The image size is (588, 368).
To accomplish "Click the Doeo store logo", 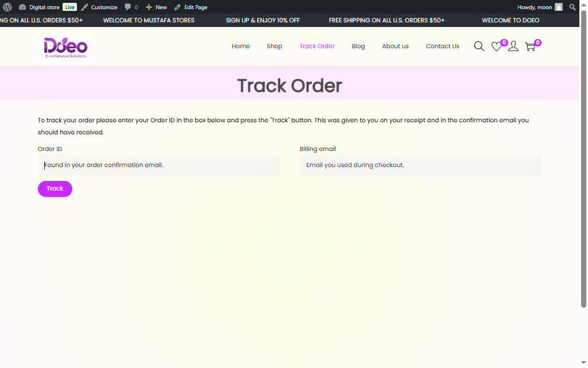I will click(65, 47).
